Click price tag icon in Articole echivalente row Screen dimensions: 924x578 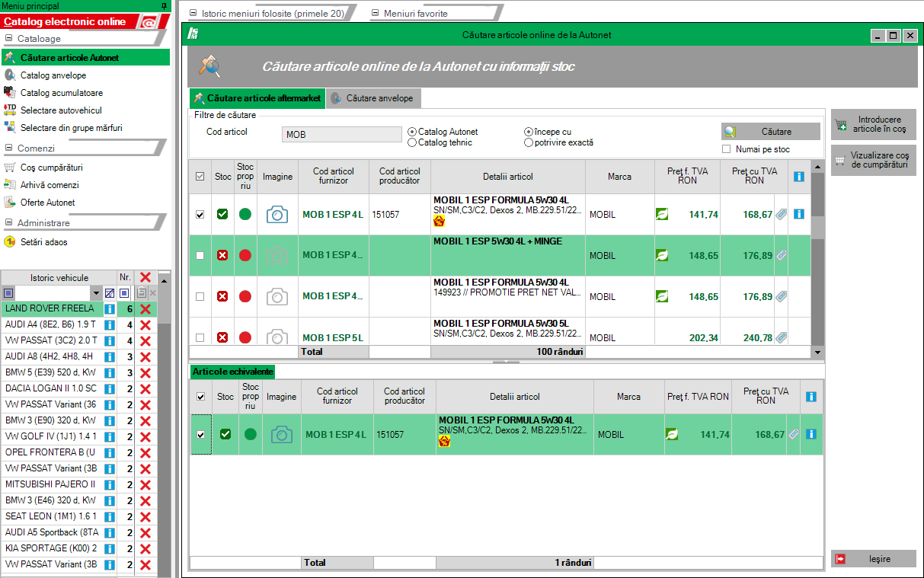[x=793, y=434]
